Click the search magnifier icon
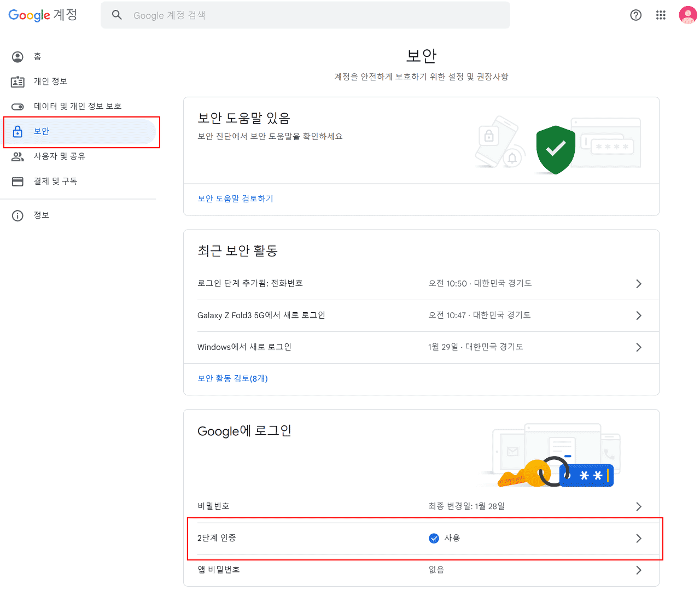The height and width of the screenshot is (590, 700). tap(117, 15)
